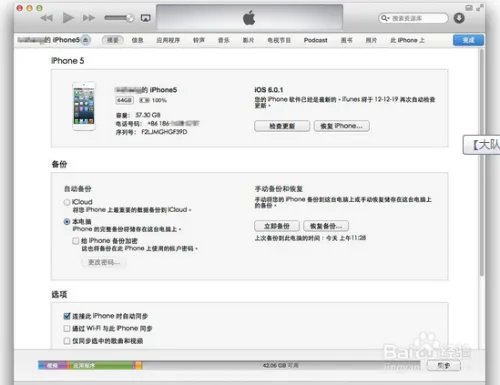This screenshot has width=500, height=385.
Task: Click the last backup time text 今天 上午11:28
Action: click(x=346, y=238)
